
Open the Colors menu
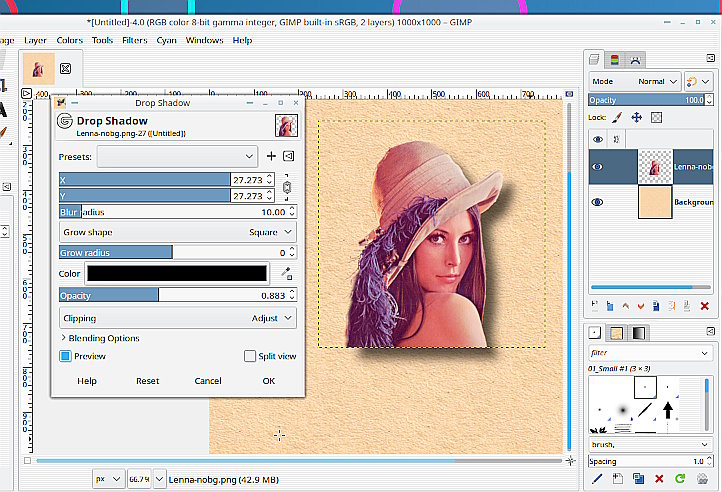point(70,40)
